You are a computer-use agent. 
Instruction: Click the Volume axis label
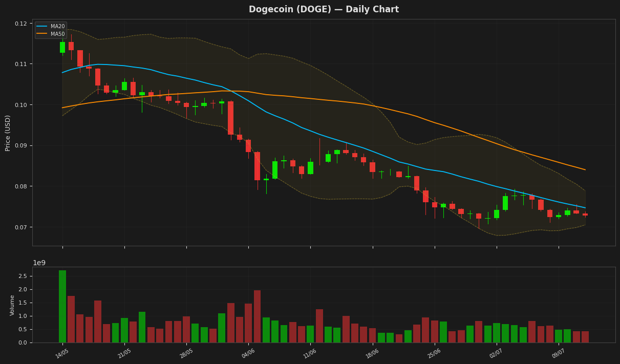pos(12,305)
